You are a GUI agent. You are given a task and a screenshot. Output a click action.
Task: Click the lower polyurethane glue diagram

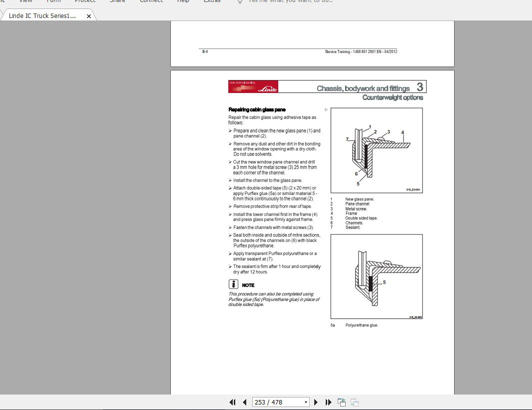point(377,276)
